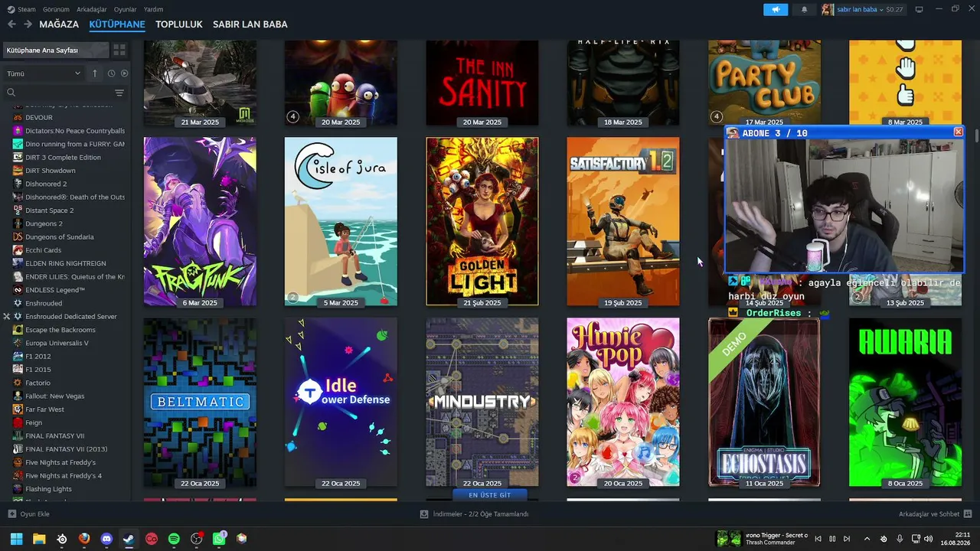Open advanced filter options icon
Screen dimensions: 980x551
click(x=119, y=93)
